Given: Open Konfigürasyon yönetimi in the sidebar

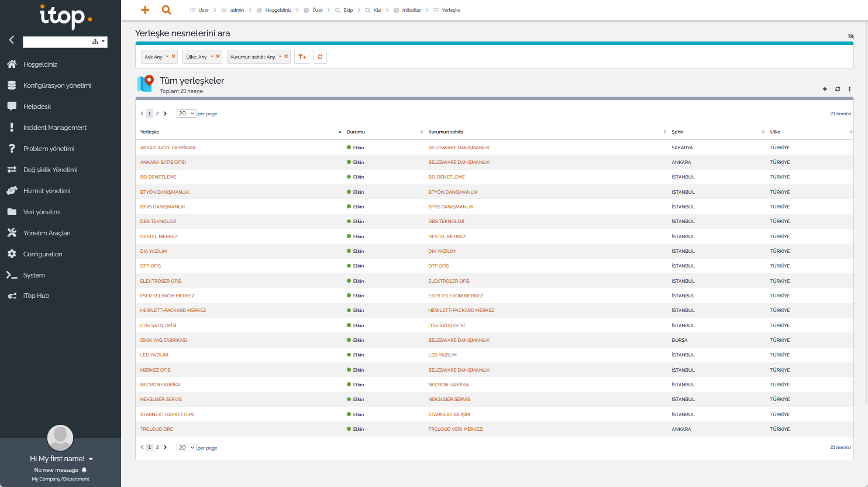Looking at the screenshot, I should point(57,85).
